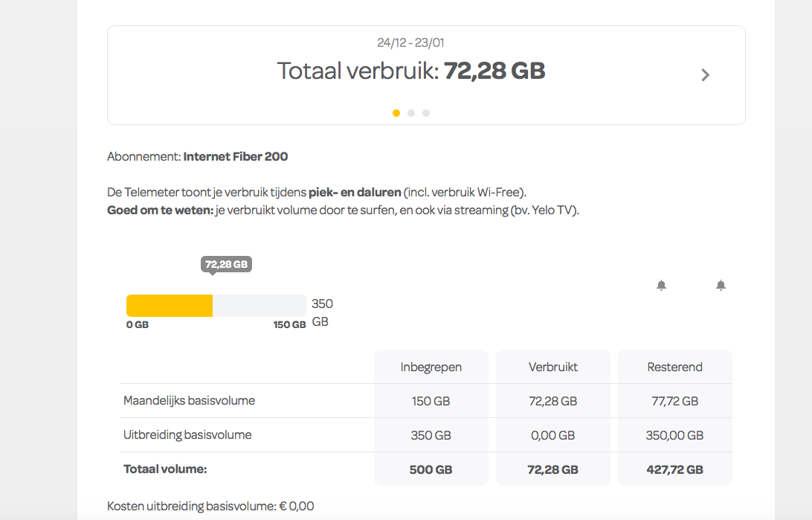Select the Verbruikt column header

(552, 366)
